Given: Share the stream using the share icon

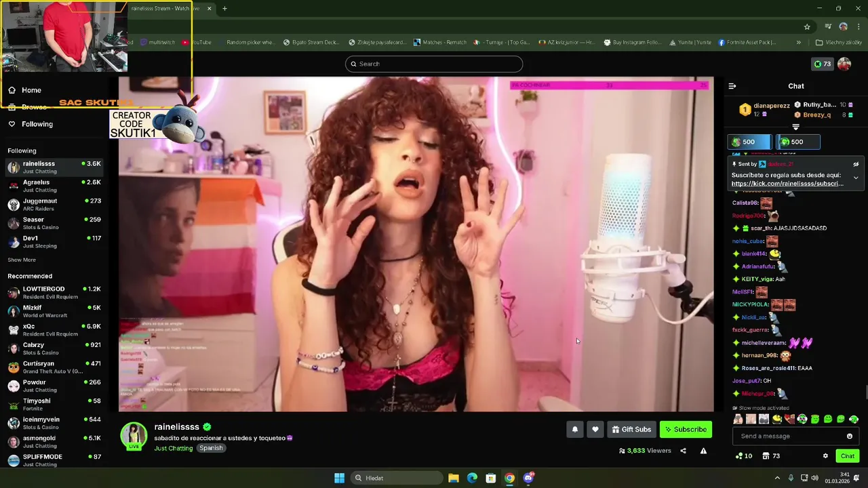Looking at the screenshot, I should click(x=683, y=451).
